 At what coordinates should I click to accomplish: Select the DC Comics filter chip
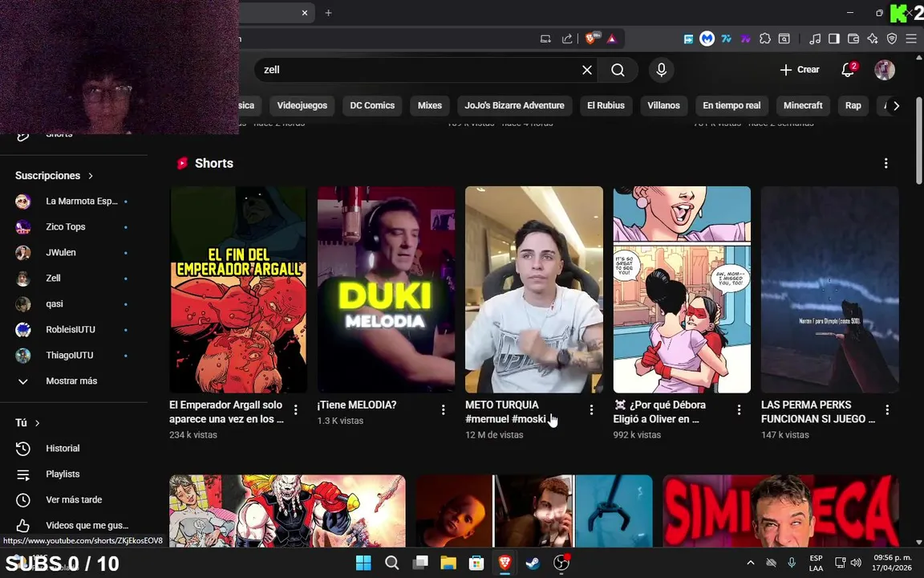tap(372, 106)
